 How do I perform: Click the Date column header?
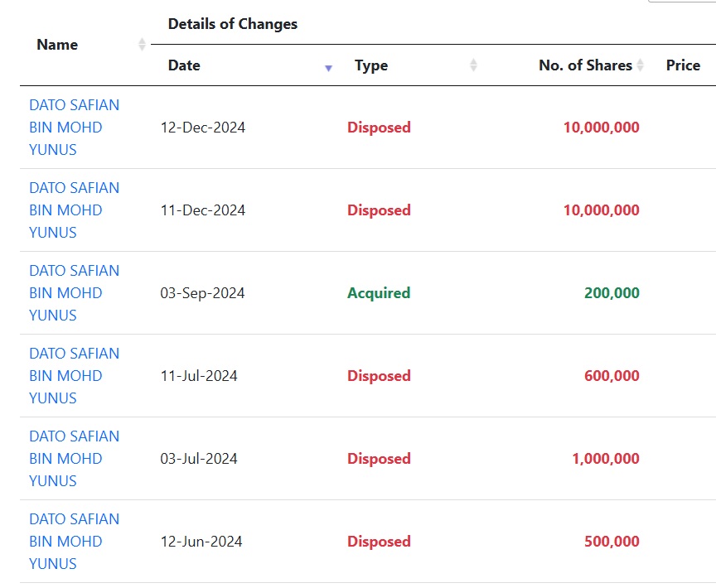click(x=184, y=65)
